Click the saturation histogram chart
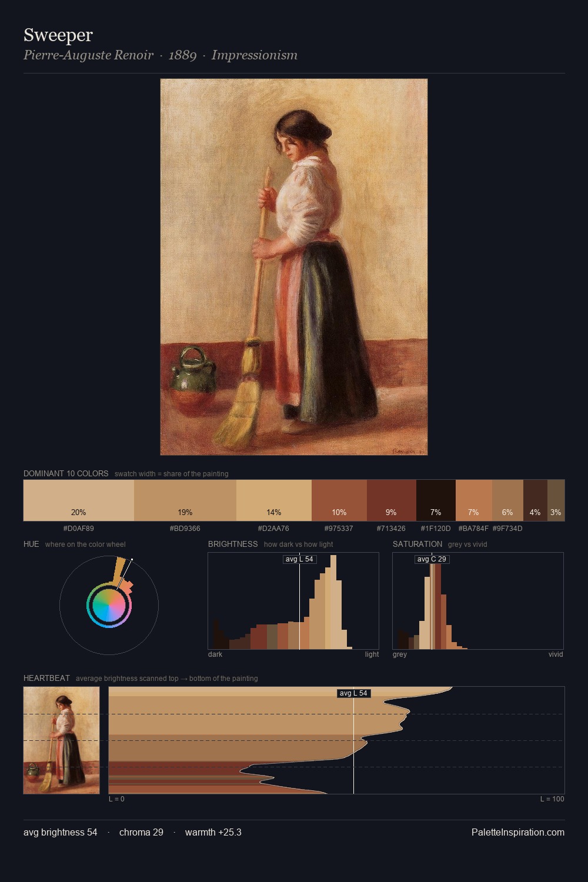The height and width of the screenshot is (882, 588). click(x=478, y=601)
